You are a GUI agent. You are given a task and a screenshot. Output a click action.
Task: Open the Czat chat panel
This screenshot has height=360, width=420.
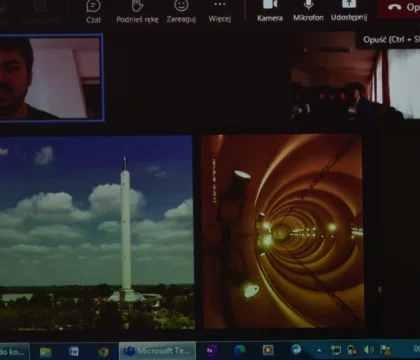(x=93, y=12)
